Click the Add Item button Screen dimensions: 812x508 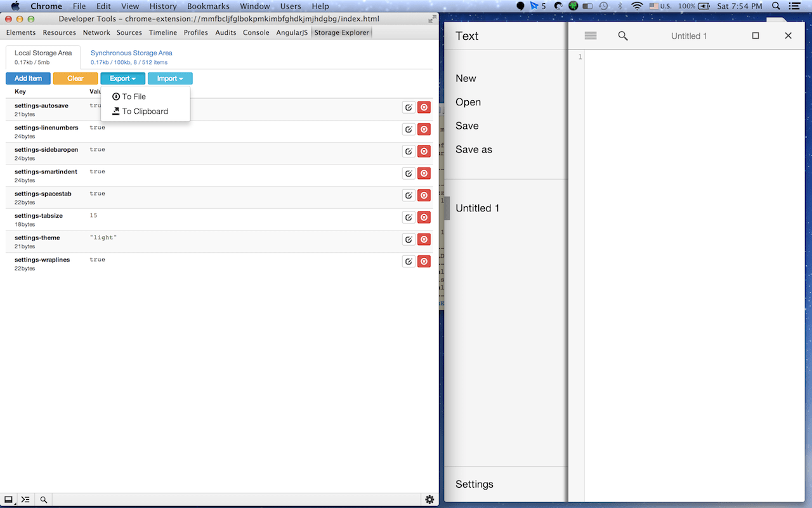28,78
